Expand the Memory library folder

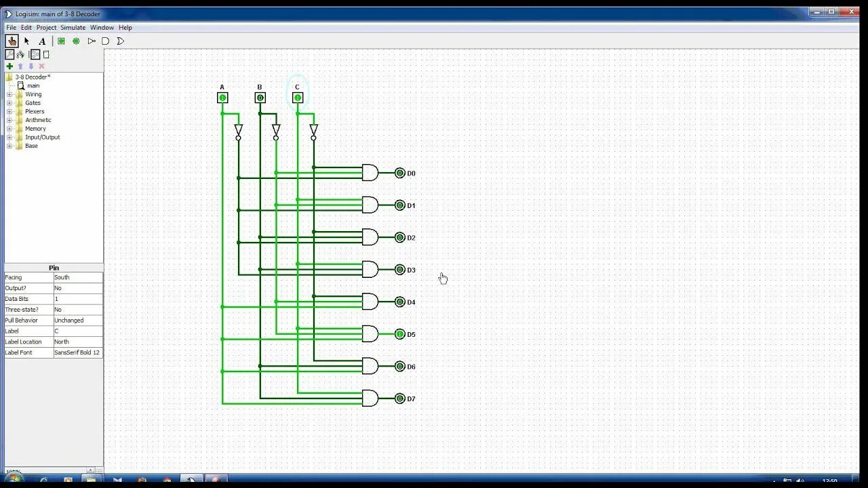click(x=9, y=129)
